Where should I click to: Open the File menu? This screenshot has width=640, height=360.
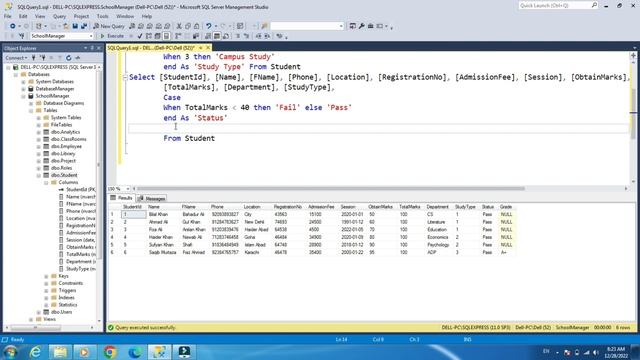(8, 16)
